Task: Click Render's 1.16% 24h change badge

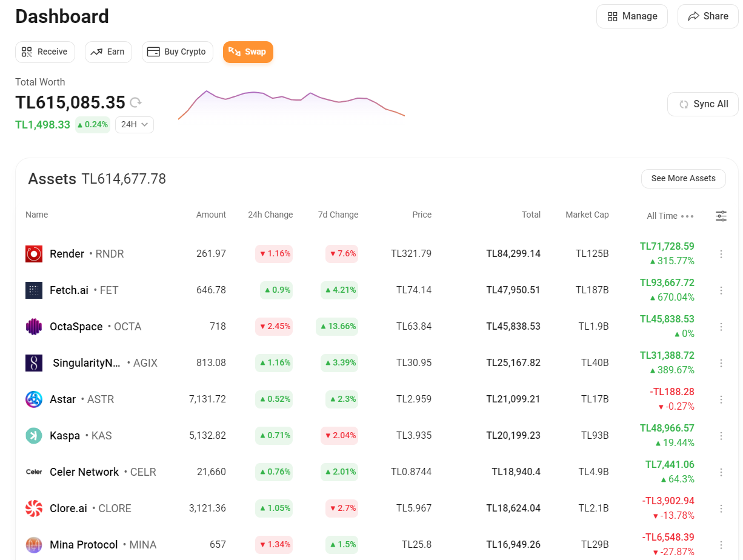Action: pos(274,254)
